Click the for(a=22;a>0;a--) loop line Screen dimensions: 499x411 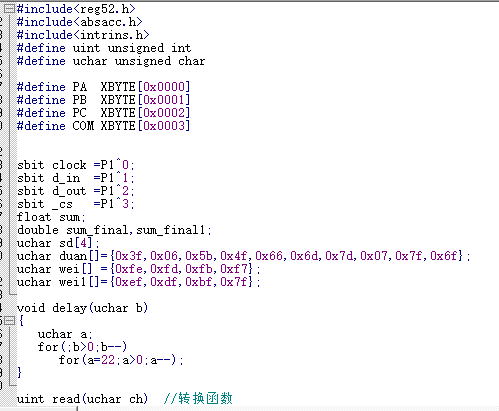[x=121, y=360]
